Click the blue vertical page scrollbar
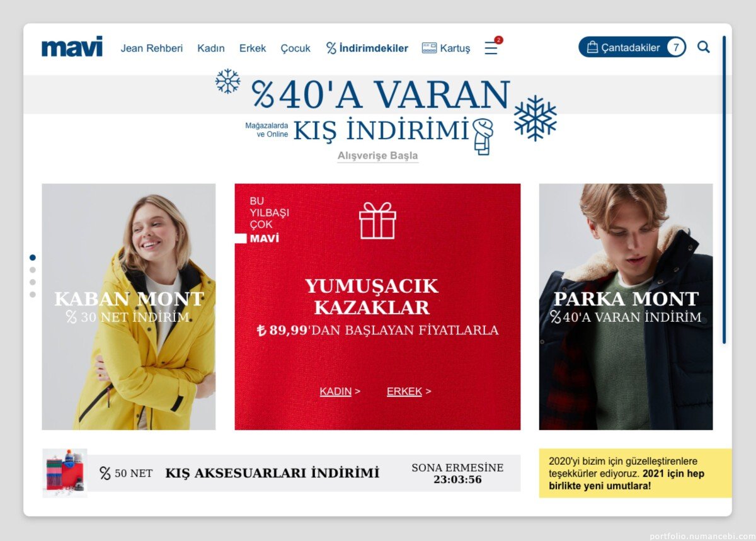The image size is (756, 541). pyautogui.click(x=724, y=190)
